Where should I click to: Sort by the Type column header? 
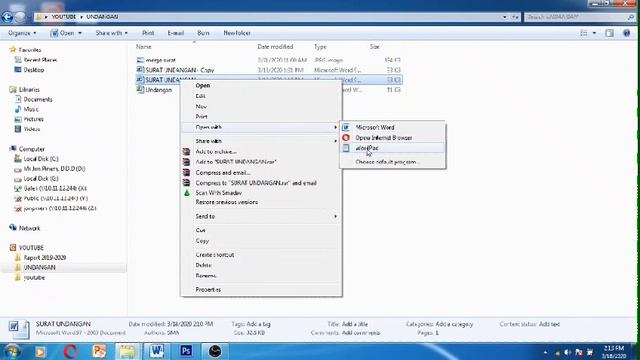point(320,47)
